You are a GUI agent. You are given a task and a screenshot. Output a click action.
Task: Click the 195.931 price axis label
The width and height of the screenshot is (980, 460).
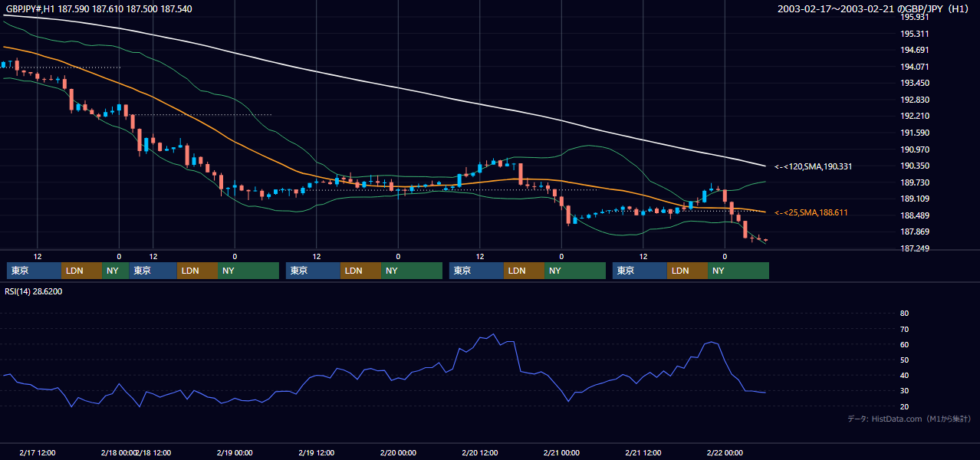click(914, 18)
